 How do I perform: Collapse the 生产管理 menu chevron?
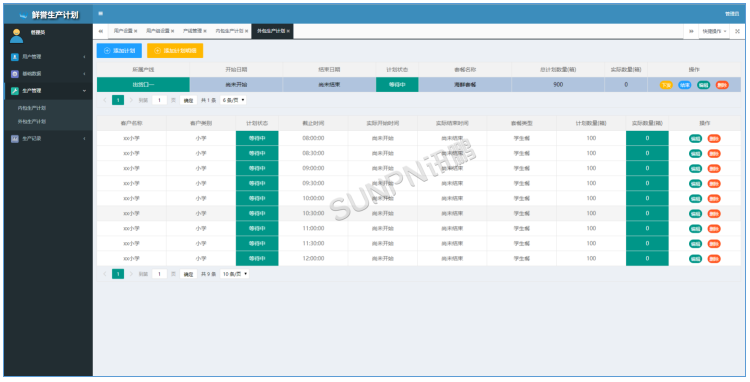84,91
